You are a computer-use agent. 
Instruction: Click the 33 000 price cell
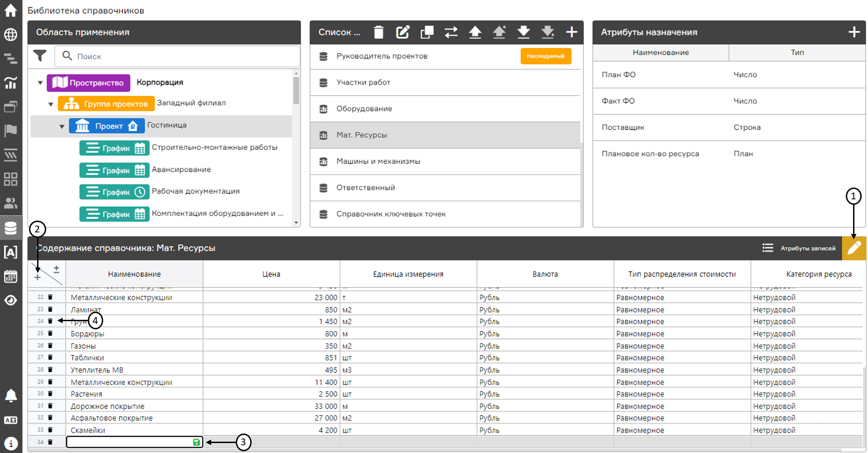(272, 406)
